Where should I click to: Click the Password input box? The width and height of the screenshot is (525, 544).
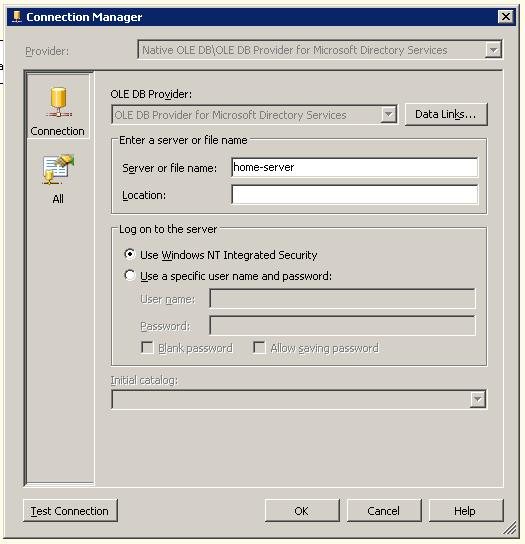click(342, 325)
